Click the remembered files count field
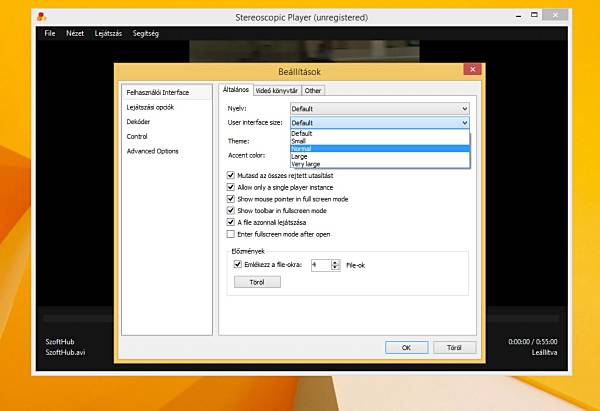Screen dimensions: 600x411 (321, 265)
